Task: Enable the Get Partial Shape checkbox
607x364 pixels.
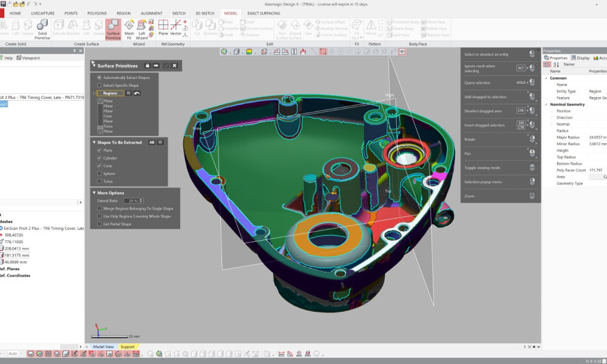Action: click(100, 224)
